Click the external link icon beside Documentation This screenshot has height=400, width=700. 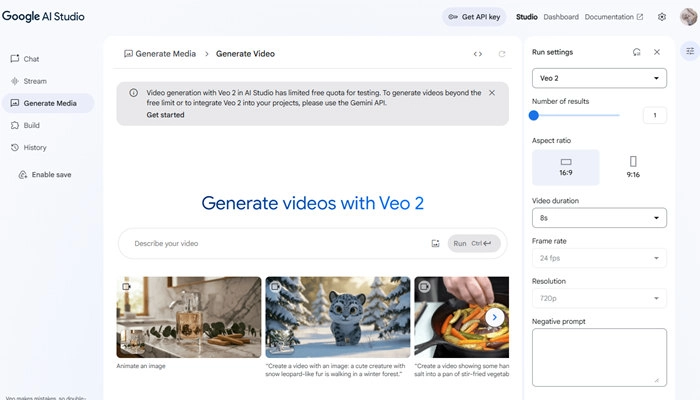pos(640,17)
